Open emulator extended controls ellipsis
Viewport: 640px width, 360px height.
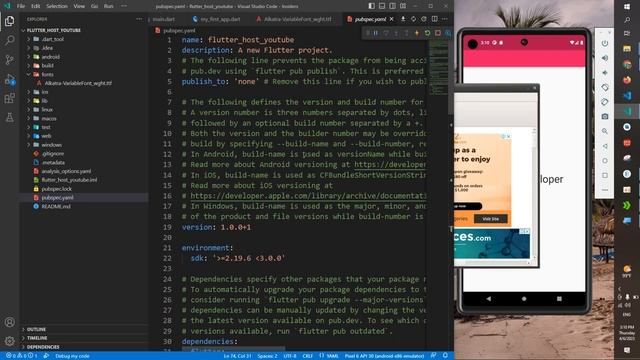point(604,190)
